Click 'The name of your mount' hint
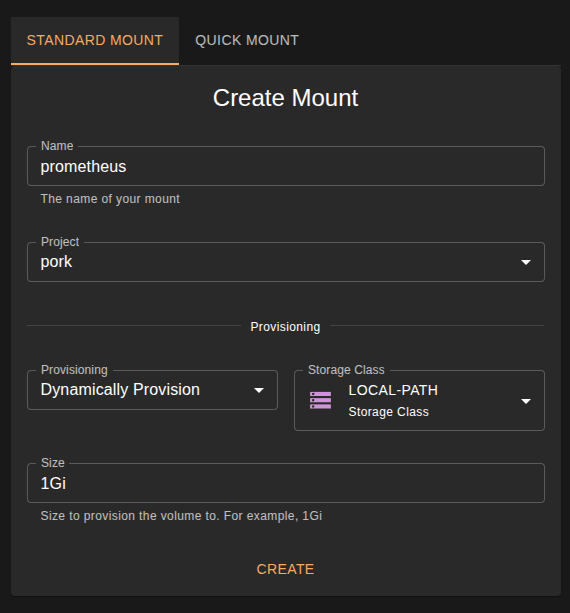570x613 pixels. coord(110,199)
